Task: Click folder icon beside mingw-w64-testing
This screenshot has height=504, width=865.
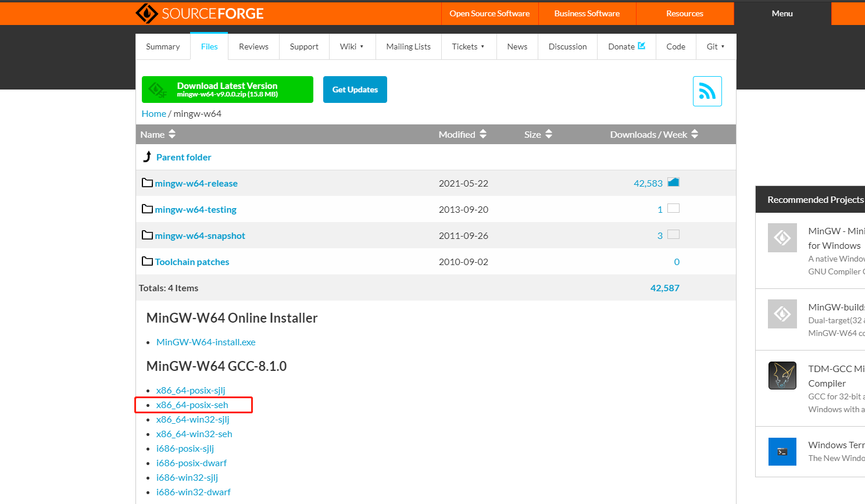Action: [148, 209]
